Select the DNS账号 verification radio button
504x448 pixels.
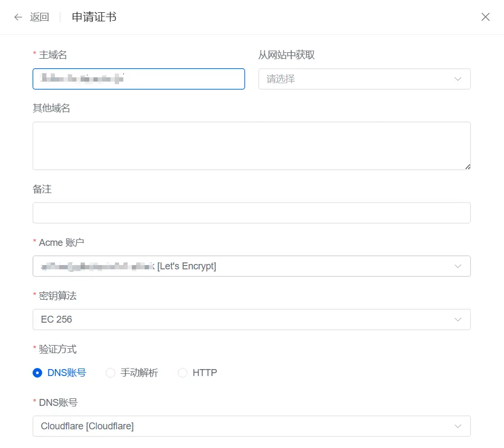[37, 373]
